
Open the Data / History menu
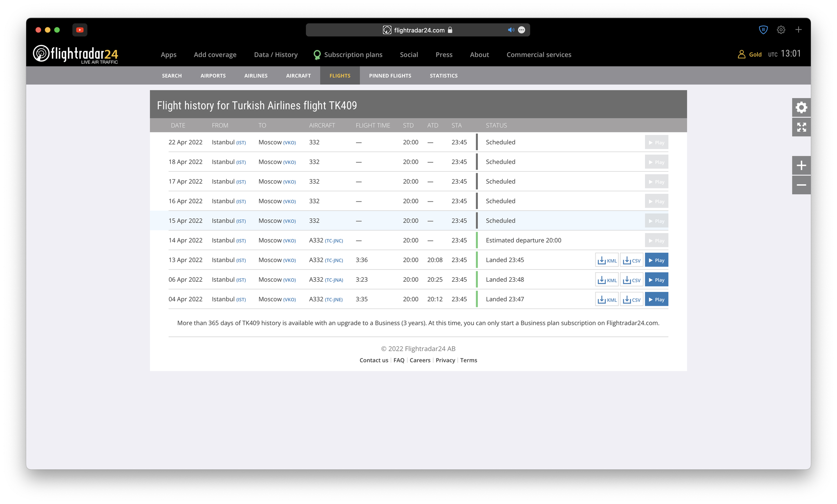pyautogui.click(x=275, y=55)
